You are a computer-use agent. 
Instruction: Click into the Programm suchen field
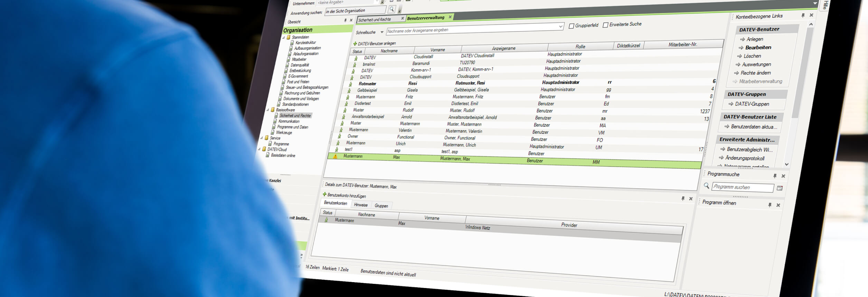tap(743, 187)
